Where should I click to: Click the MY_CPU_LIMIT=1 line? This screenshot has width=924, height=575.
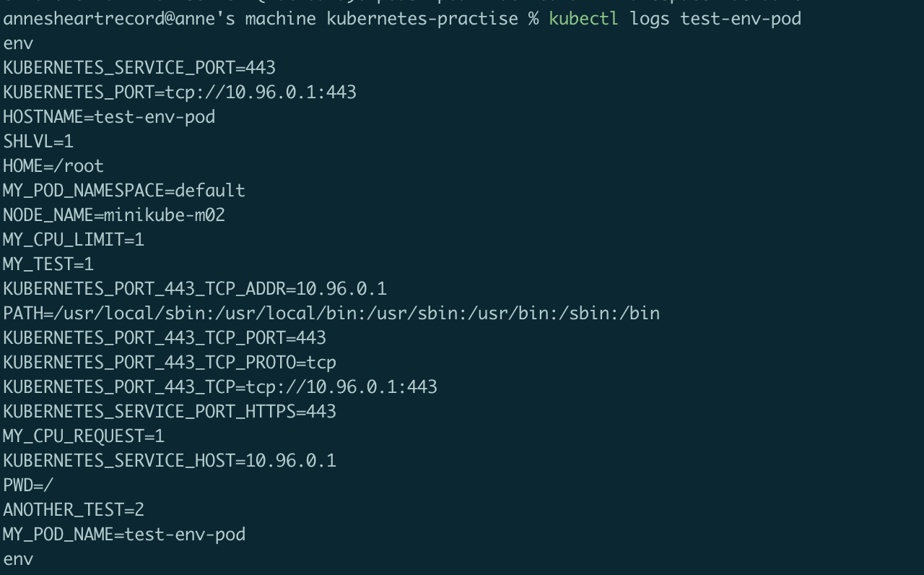coord(74,240)
